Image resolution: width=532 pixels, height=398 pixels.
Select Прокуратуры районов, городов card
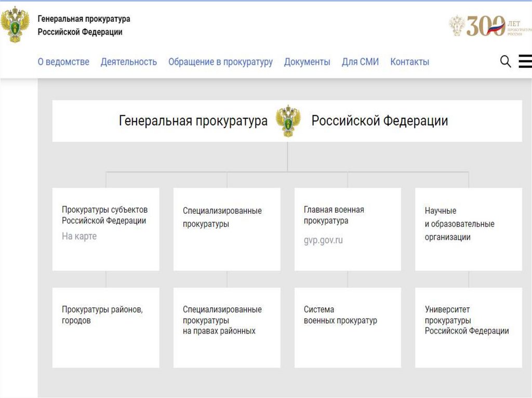click(106, 328)
